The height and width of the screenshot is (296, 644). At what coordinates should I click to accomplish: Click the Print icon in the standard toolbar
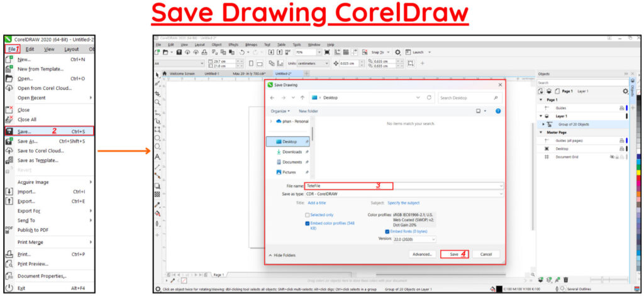tap(204, 52)
